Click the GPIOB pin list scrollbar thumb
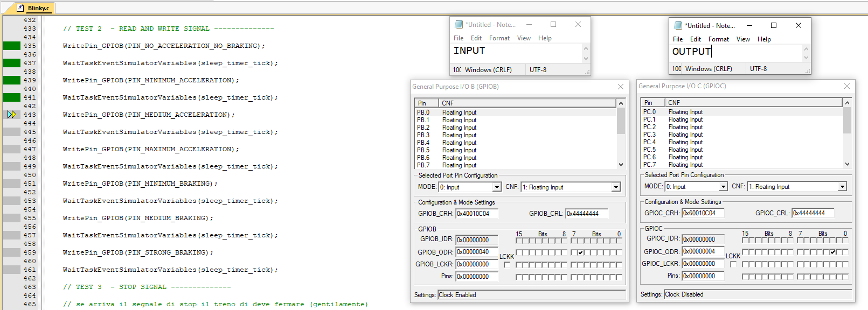The height and width of the screenshot is (310, 868). point(621,121)
